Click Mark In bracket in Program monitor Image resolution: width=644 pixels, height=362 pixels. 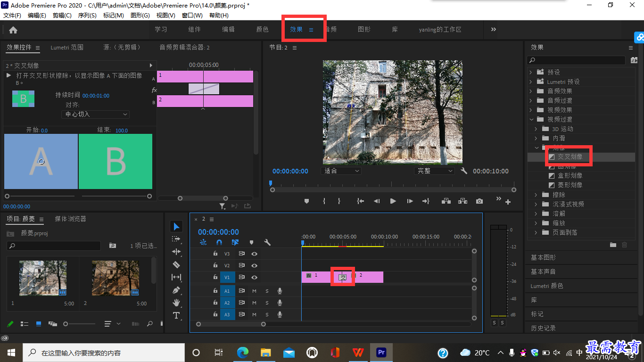324,201
